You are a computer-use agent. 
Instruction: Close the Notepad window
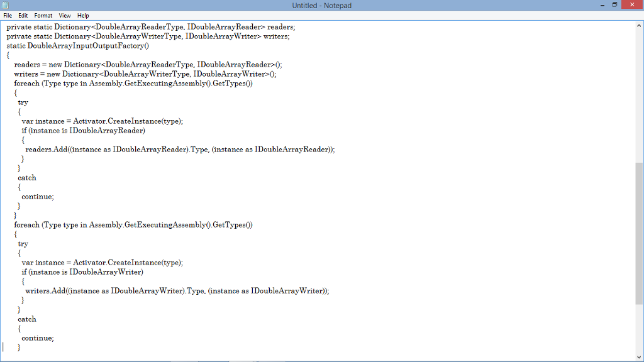[x=632, y=4]
